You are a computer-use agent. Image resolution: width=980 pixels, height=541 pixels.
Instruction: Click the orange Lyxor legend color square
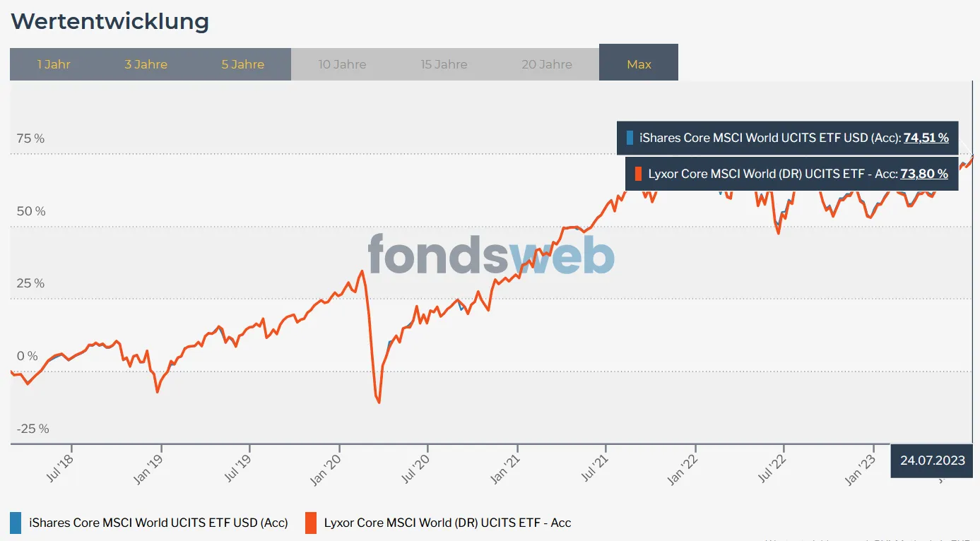click(311, 523)
